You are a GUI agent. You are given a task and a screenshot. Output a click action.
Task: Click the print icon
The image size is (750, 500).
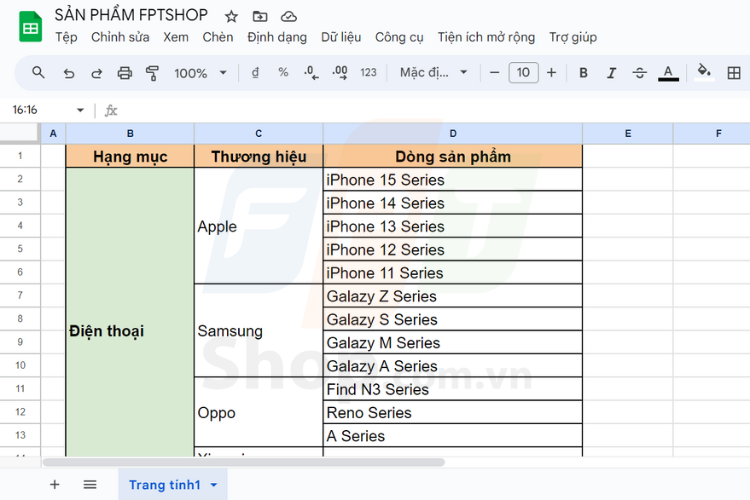125,73
